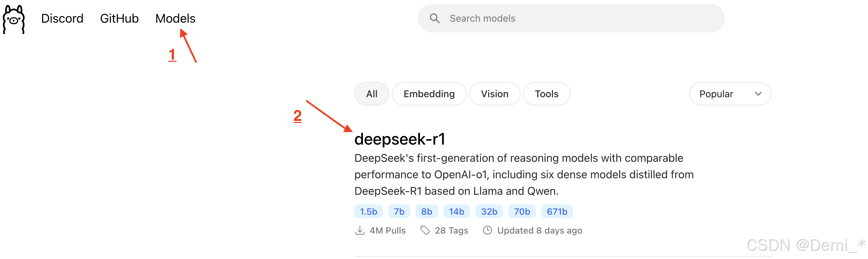Viewport: 868px width, 259px height.
Task: Choose the 32b size tag
Action: coord(489,212)
